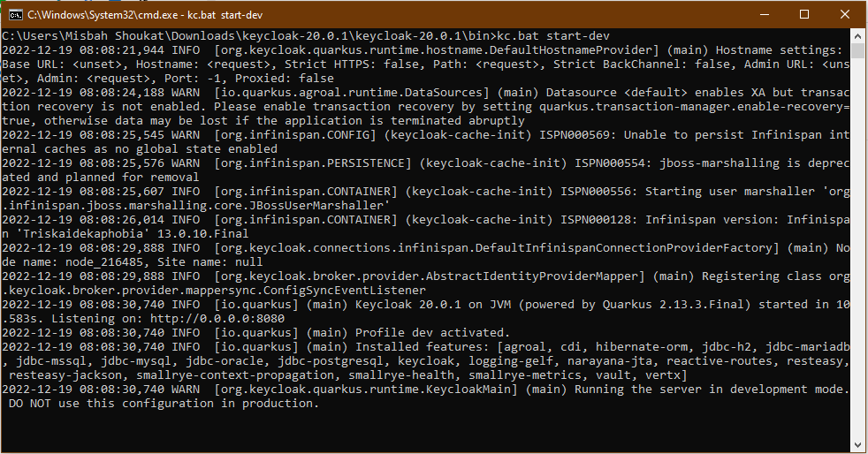The height and width of the screenshot is (454, 868).
Task: Click the 'ISPN000554' warning code
Action: tap(610, 163)
